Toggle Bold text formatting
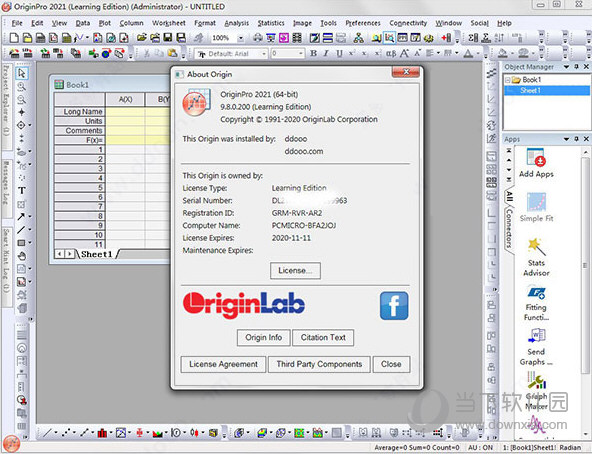Image resolution: width=592 pixels, height=454 pixels. (x=313, y=54)
